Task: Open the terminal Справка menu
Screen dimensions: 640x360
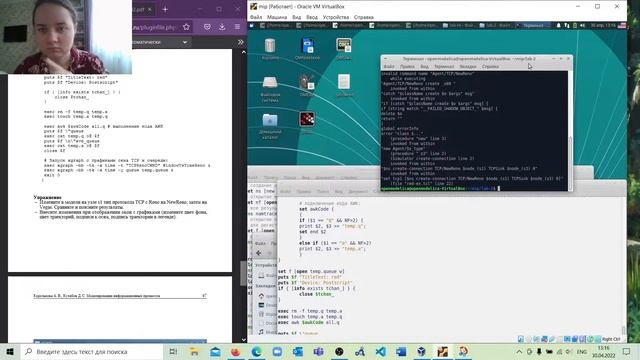Action: pyautogui.click(x=490, y=66)
